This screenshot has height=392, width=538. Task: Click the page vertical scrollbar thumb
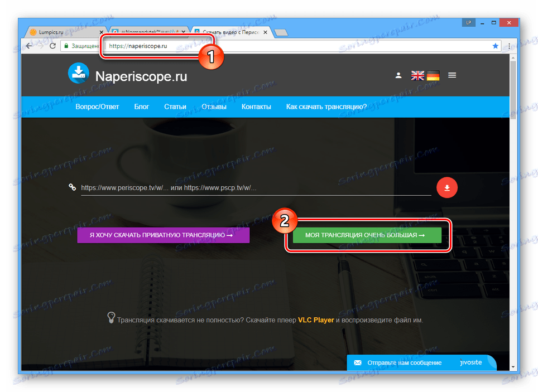pyautogui.click(x=513, y=90)
